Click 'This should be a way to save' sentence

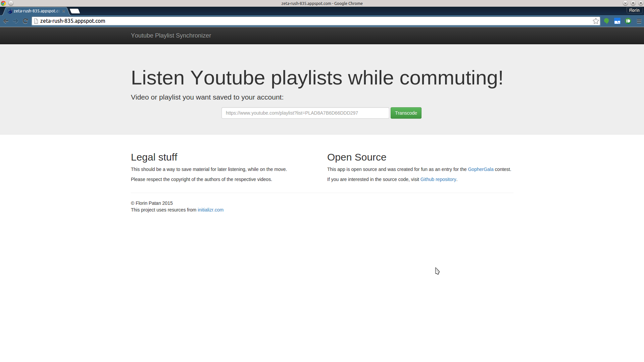point(209,169)
